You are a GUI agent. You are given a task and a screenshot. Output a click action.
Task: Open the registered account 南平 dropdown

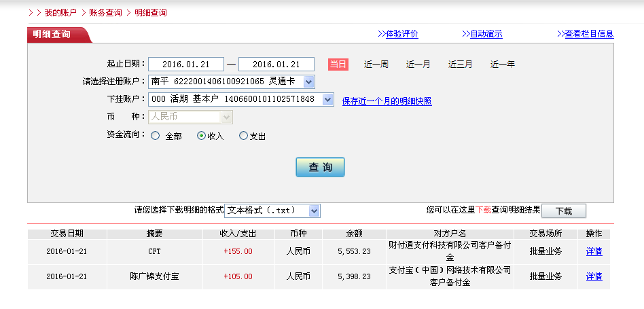[308, 81]
